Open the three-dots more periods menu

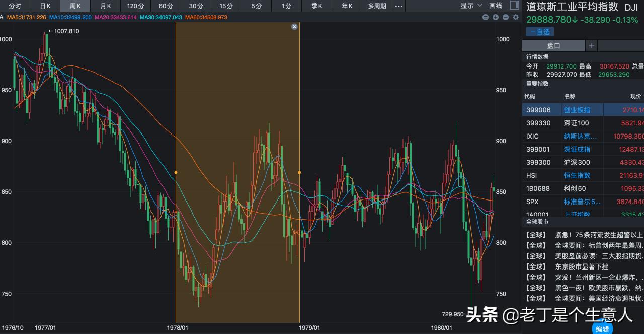(x=398, y=6)
